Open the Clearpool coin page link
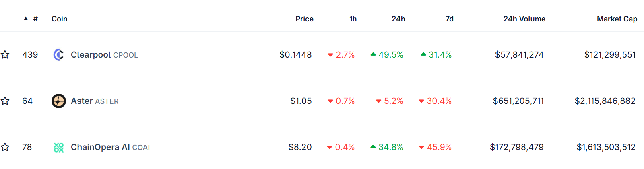This screenshot has width=644, height=169. click(91, 55)
